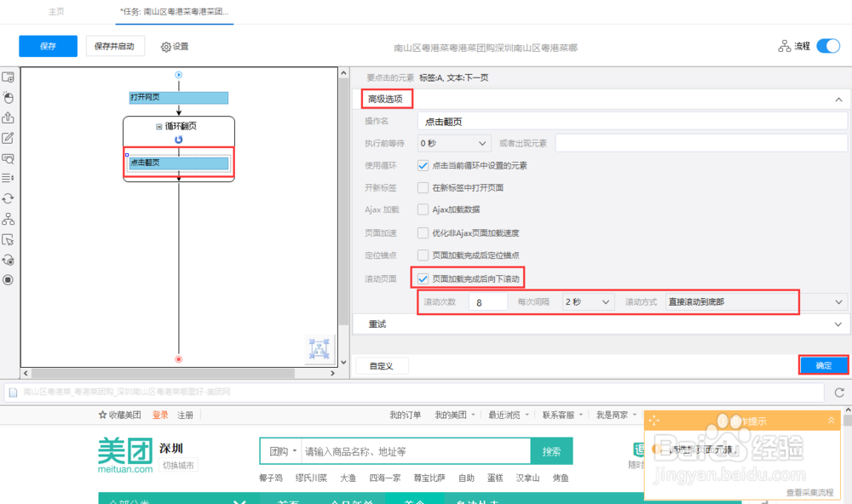This screenshot has width=852, height=504.
Task: Click the 操作名 点击翻页 input field
Action: click(x=632, y=121)
